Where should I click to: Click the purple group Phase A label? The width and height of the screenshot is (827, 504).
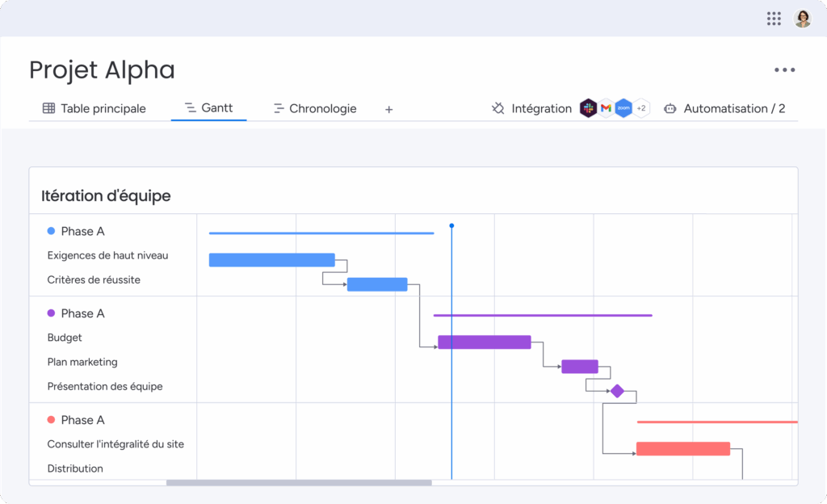[83, 313]
